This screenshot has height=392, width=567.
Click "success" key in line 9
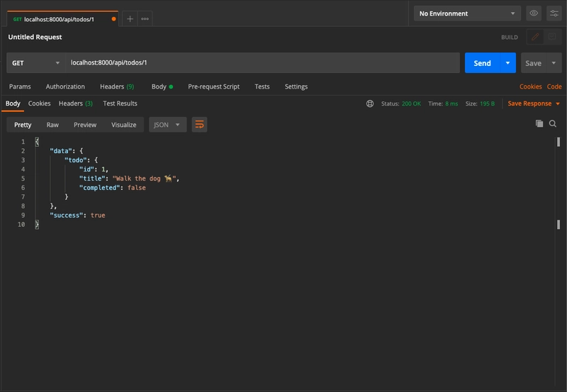tap(66, 215)
